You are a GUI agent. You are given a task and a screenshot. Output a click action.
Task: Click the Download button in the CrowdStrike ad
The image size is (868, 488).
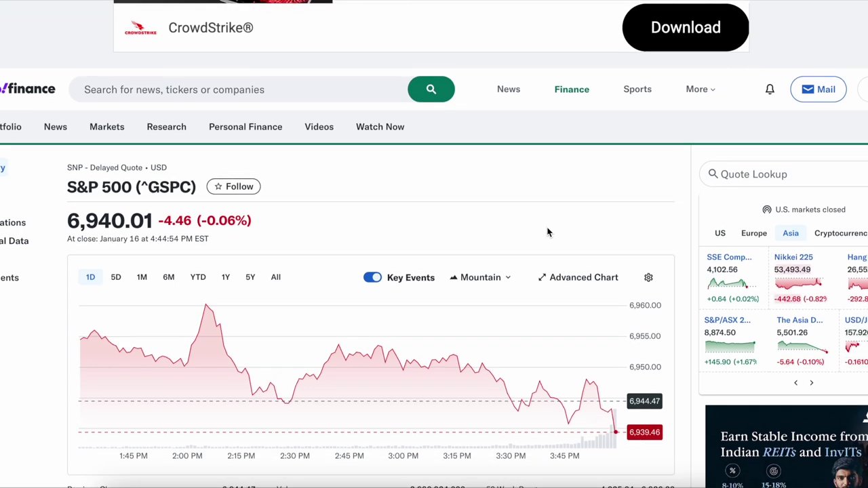pos(686,27)
